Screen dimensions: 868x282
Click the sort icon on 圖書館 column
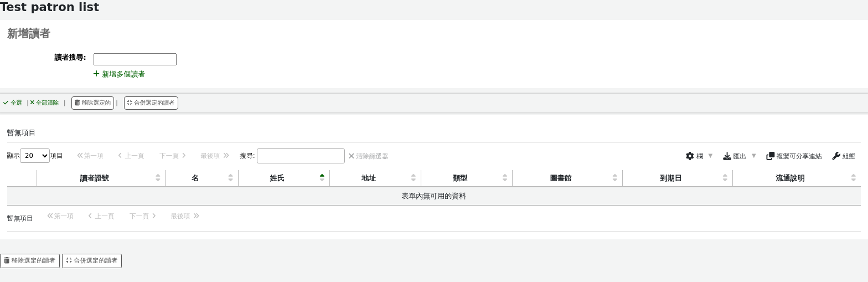[614, 178]
